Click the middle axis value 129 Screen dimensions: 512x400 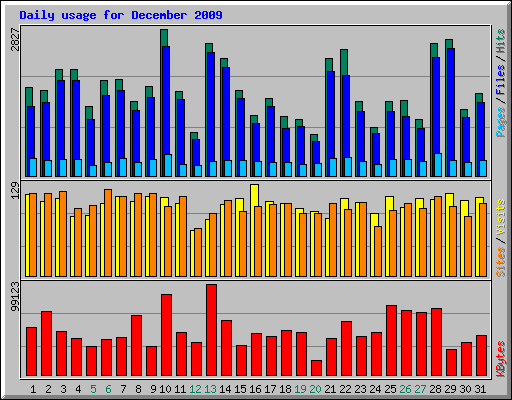[x=15, y=191]
